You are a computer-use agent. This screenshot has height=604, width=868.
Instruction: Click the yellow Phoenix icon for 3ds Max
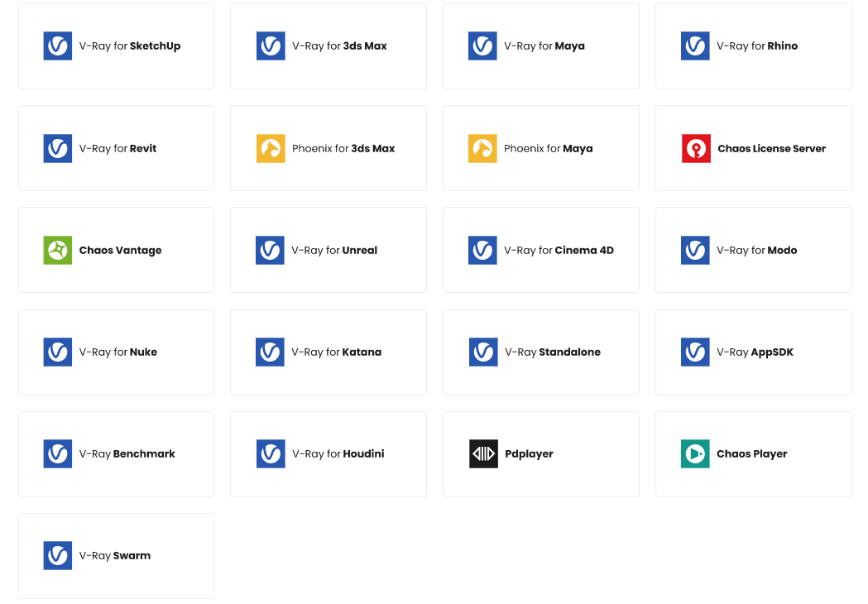(271, 148)
